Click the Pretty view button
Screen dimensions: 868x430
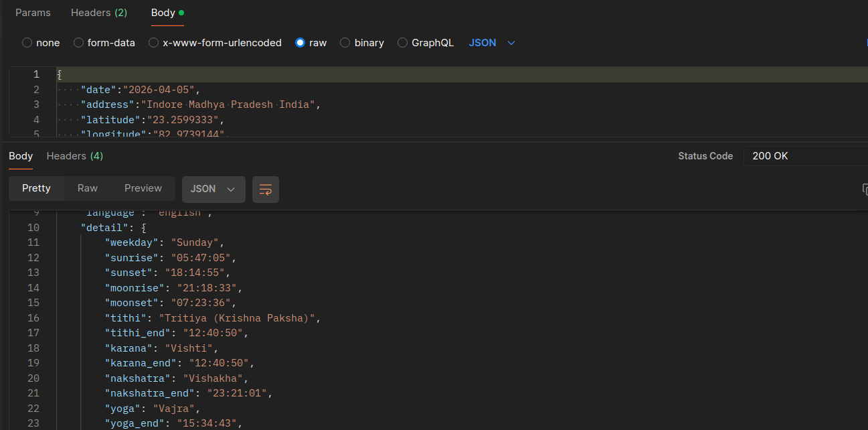tap(36, 189)
